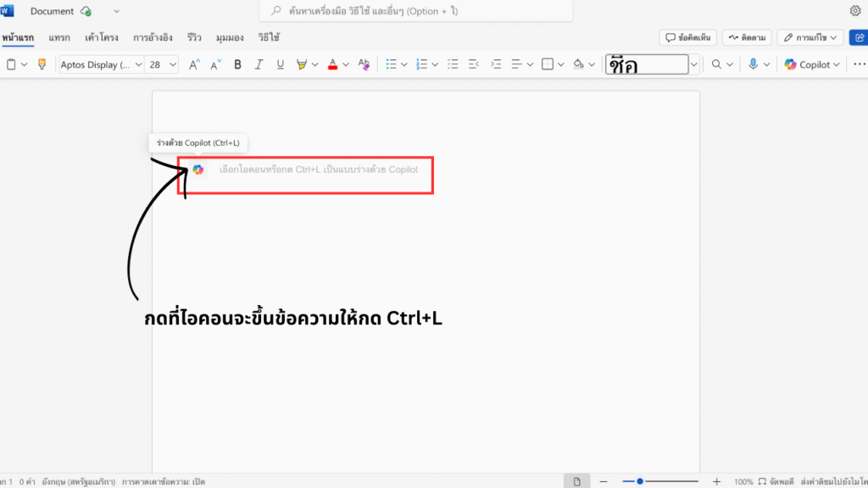868x488 pixels.
Task: Open the Aptos Display font name dropdown
Action: [100, 64]
